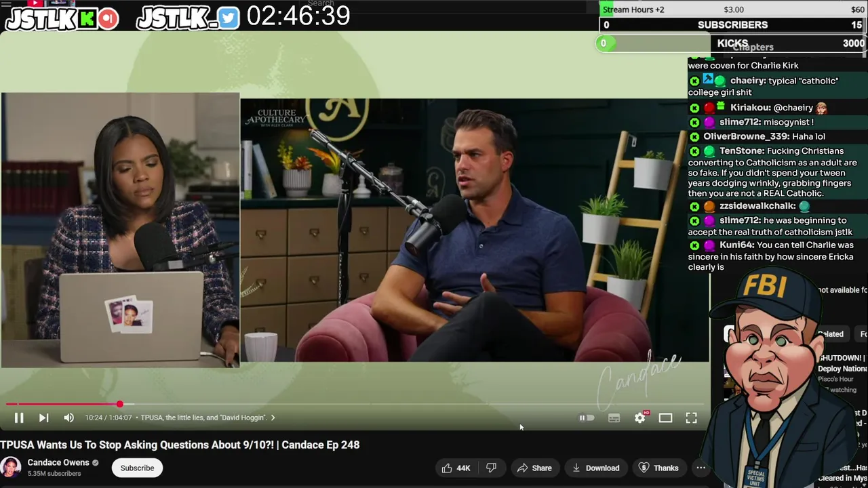
Task: Click the verified badge next to Candace Owens
Action: coord(96,463)
